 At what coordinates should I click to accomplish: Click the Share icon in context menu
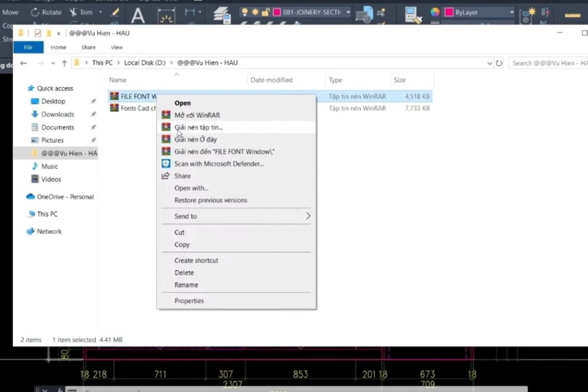coord(166,176)
